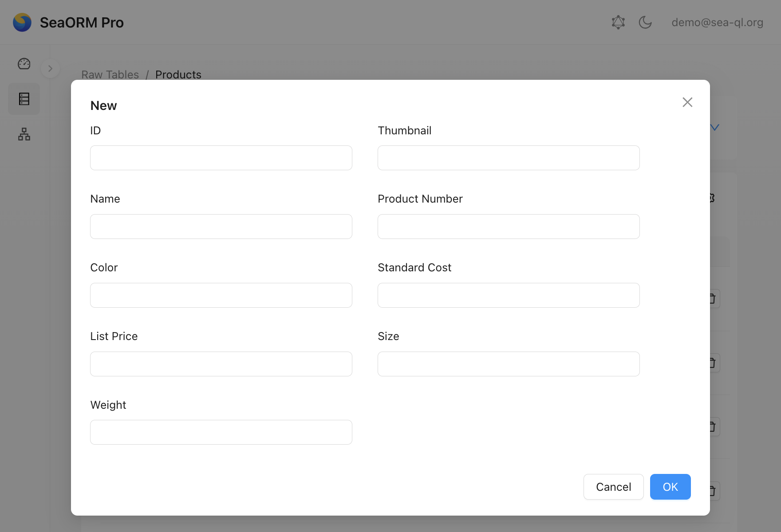This screenshot has width=781, height=532.
Task: Close the New dialog with X
Action: point(687,102)
